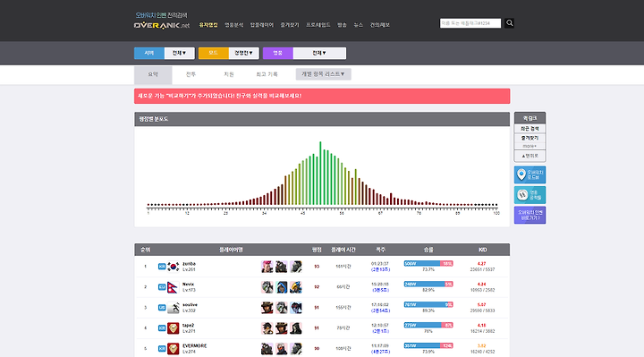Viewport: 644px width, 357px height.
Task: Open the region dropdown next to blue label
Action: [x=179, y=53]
